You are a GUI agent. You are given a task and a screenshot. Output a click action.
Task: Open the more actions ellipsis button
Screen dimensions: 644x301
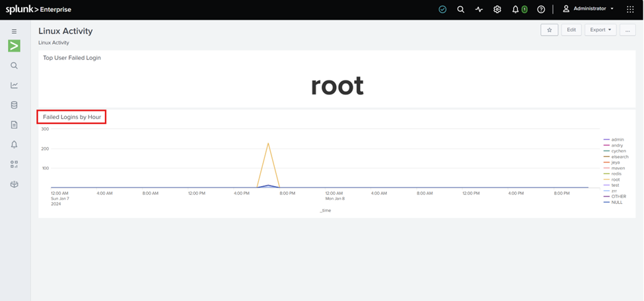627,30
